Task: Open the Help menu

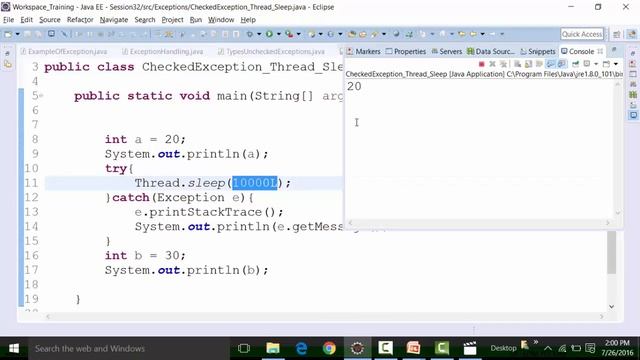Action: click(248, 20)
